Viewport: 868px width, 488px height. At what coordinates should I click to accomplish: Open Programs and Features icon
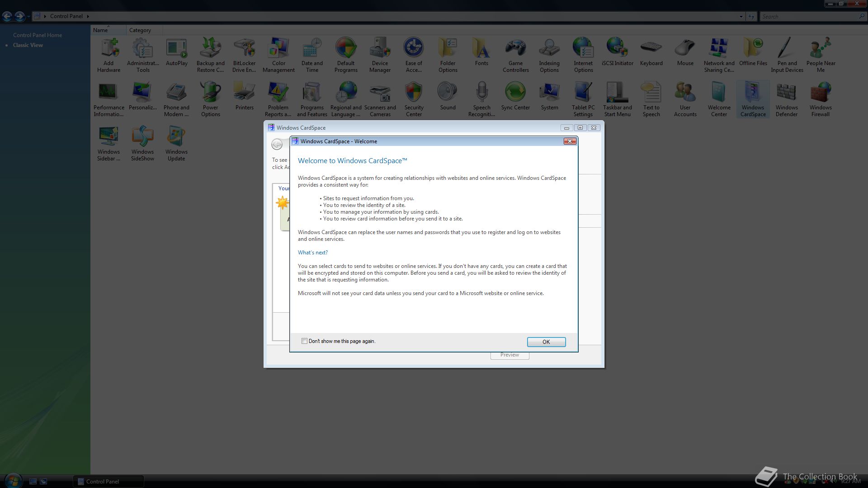click(x=312, y=99)
